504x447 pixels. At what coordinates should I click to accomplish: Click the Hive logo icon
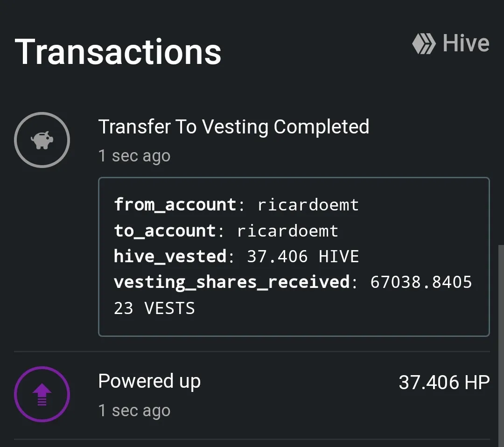click(x=424, y=43)
